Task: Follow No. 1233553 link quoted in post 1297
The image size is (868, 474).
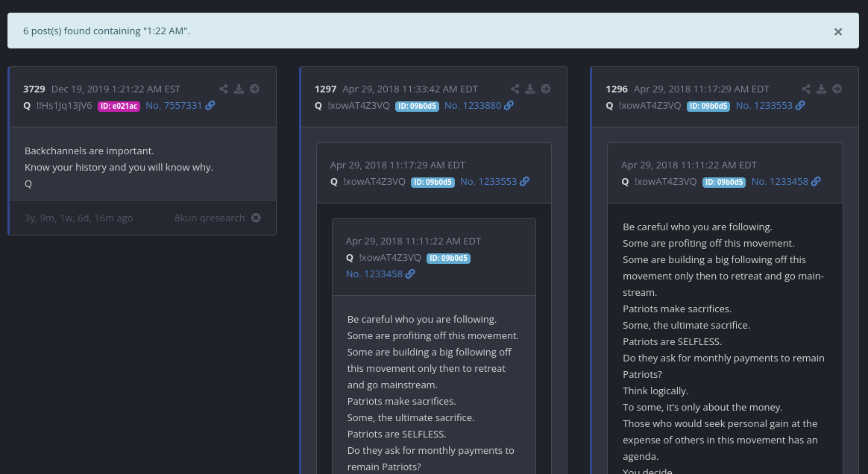Action: click(488, 181)
